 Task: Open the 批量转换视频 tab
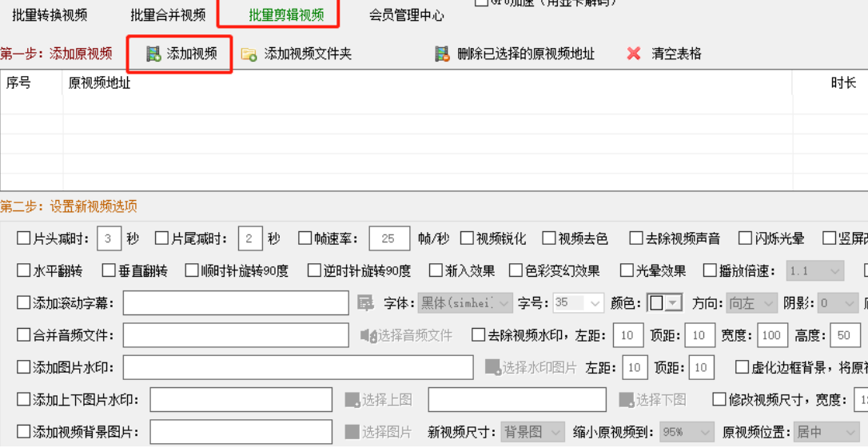coord(50,15)
